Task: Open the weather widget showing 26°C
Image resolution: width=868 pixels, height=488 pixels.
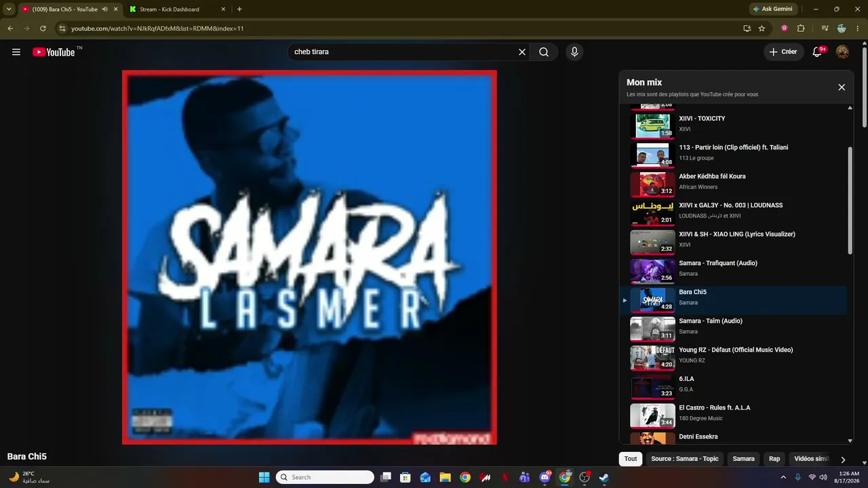Action: point(28,477)
